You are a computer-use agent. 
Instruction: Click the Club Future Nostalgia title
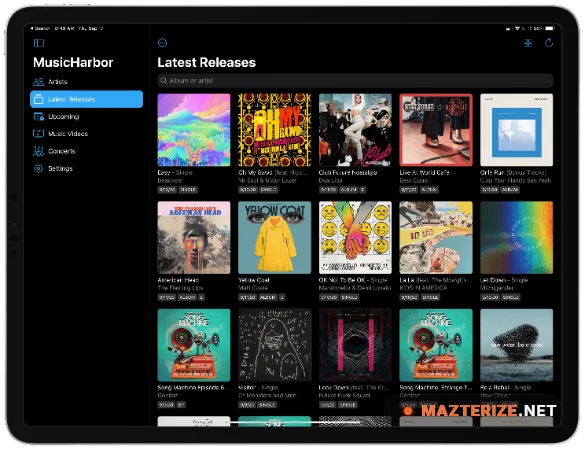pos(348,173)
